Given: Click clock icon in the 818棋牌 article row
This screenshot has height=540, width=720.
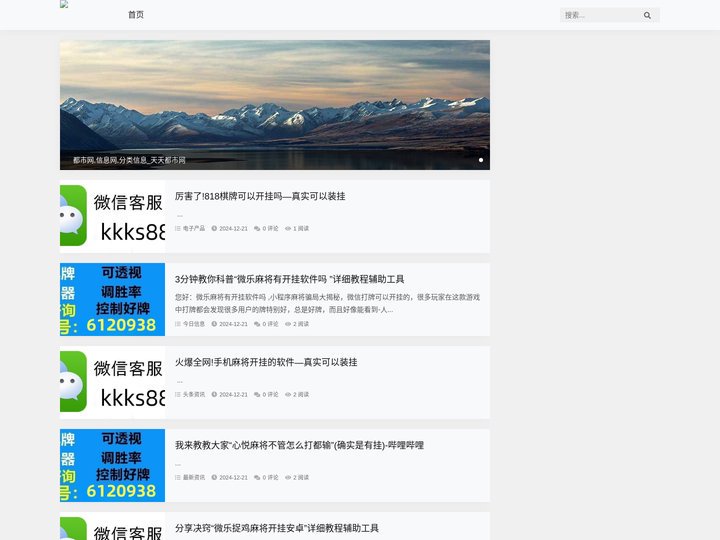Looking at the screenshot, I should coord(214,228).
